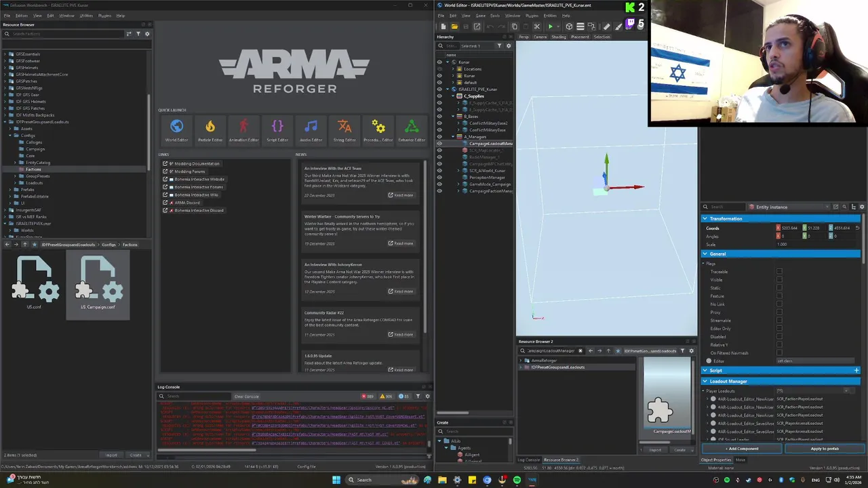868x488 pixels.
Task: Open Bohemia Interactive Discord link
Action: [199, 210]
